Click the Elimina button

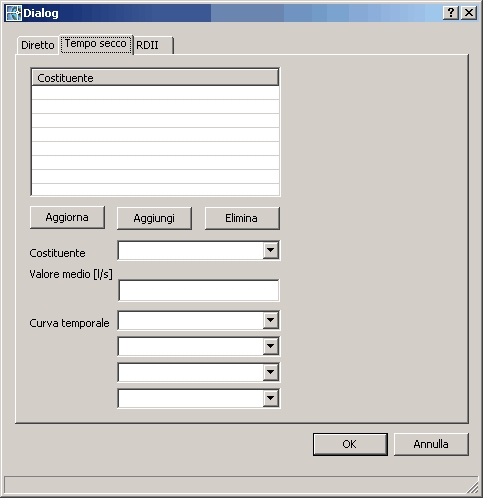242,218
